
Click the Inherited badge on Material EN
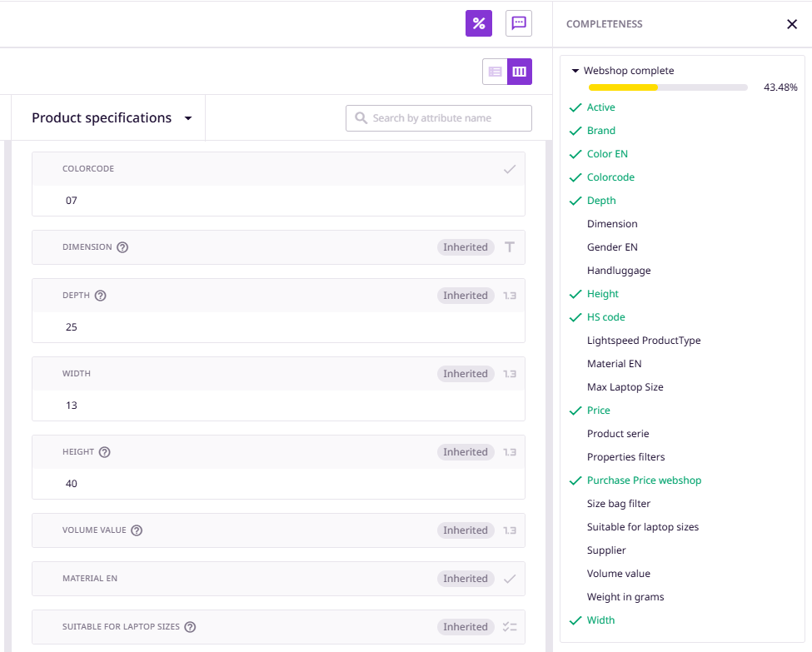point(466,579)
